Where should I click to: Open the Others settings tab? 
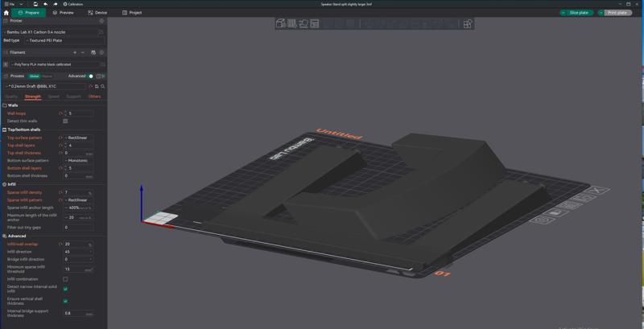pyautogui.click(x=94, y=97)
